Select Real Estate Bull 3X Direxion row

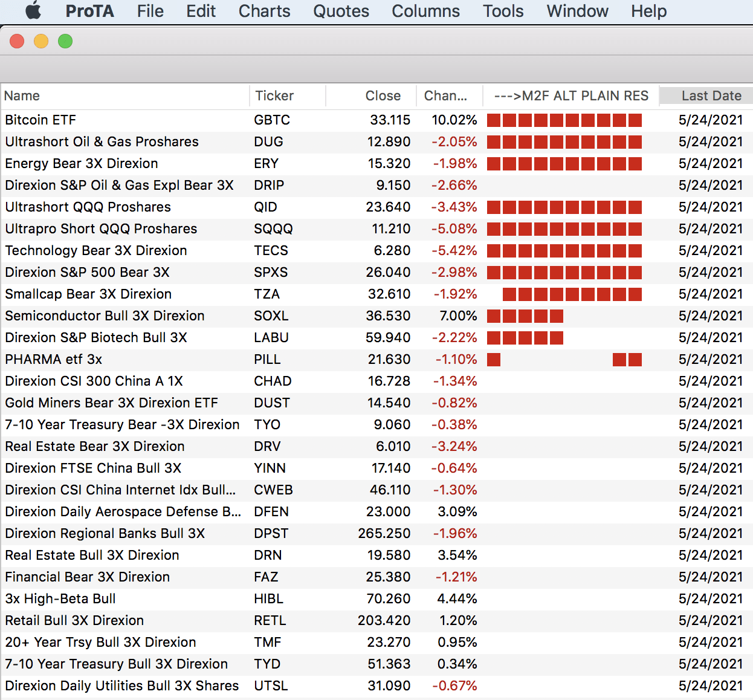pyautogui.click(x=376, y=555)
